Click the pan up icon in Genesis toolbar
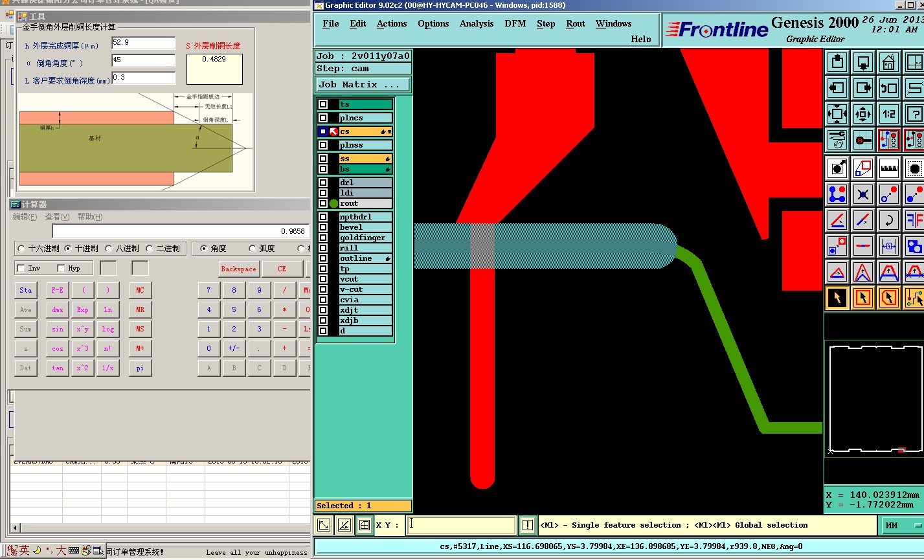 [x=837, y=63]
